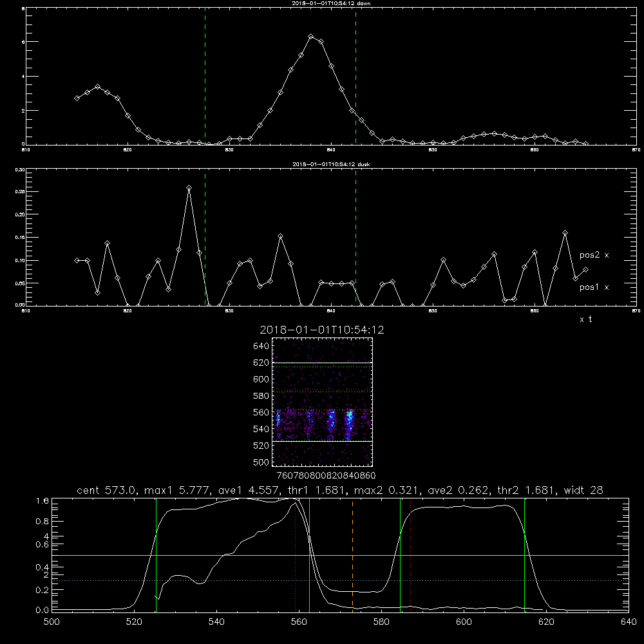Click the '640' label on spectrogram y-axis
The width and height of the screenshot is (644, 644).
click(x=261, y=346)
